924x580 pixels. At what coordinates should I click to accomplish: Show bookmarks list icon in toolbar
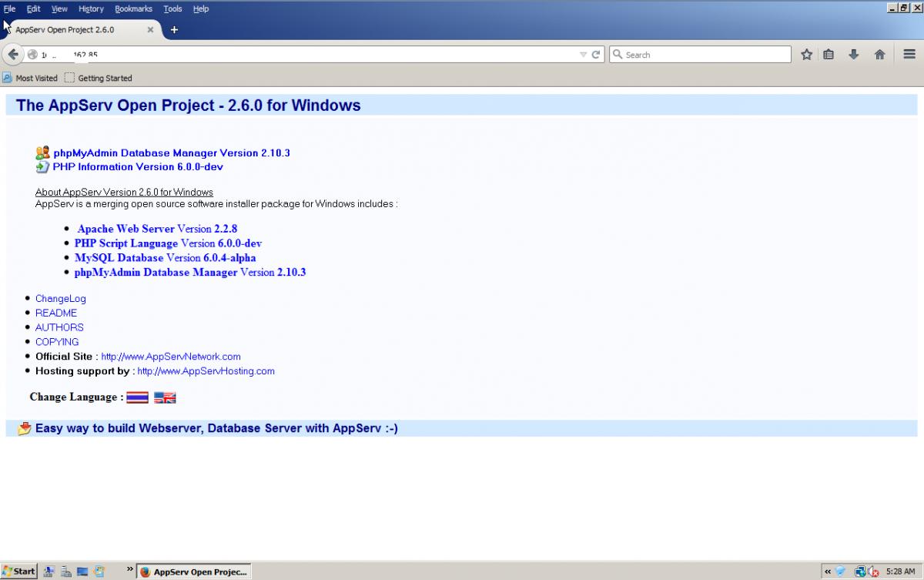[x=829, y=55]
